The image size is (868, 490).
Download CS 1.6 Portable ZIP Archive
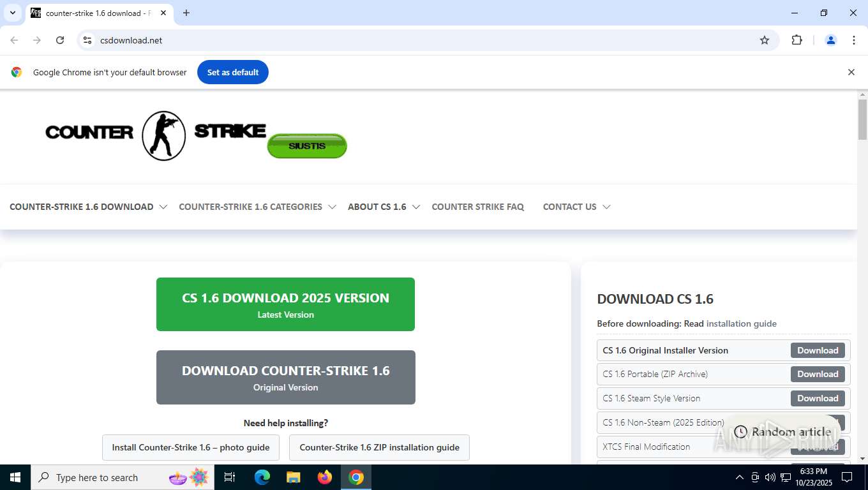818,374
